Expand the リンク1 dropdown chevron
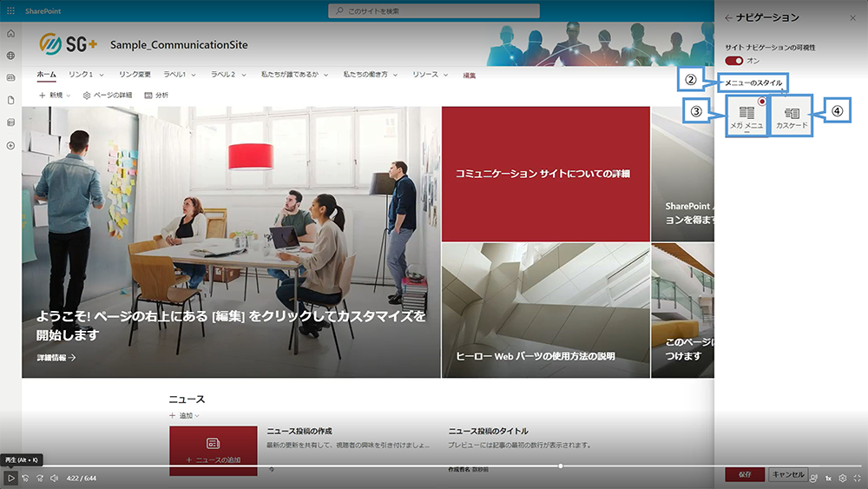The width and height of the screenshot is (868, 489). 102,75
